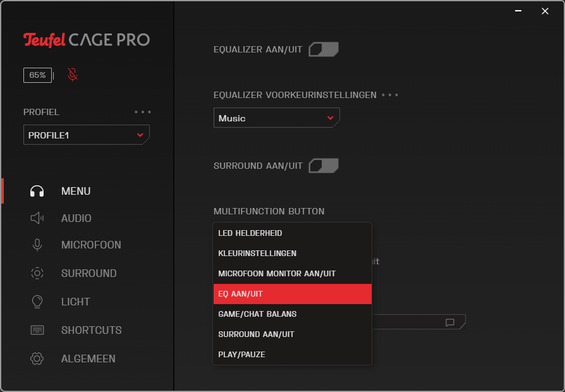Viewport: 565px width, 392px height.
Task: Choose SURROUND AAN/UIT from the dropdown list
Action: pyautogui.click(x=292, y=334)
